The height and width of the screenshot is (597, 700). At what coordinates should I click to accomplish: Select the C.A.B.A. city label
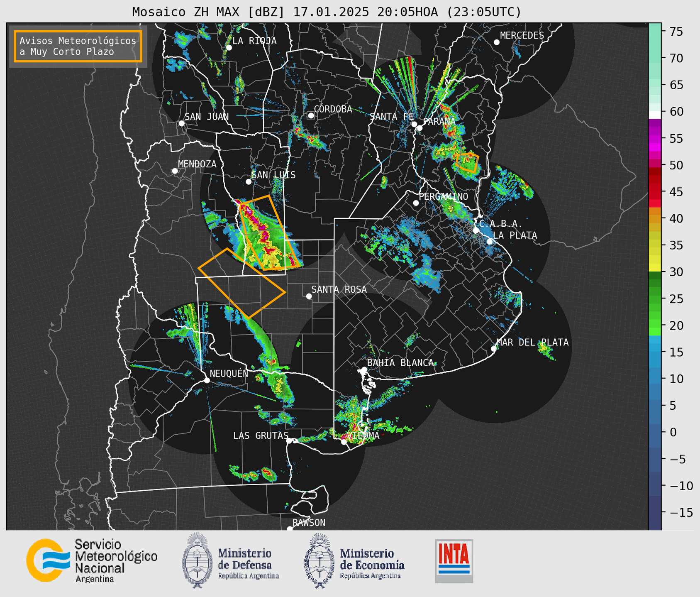click(501, 224)
